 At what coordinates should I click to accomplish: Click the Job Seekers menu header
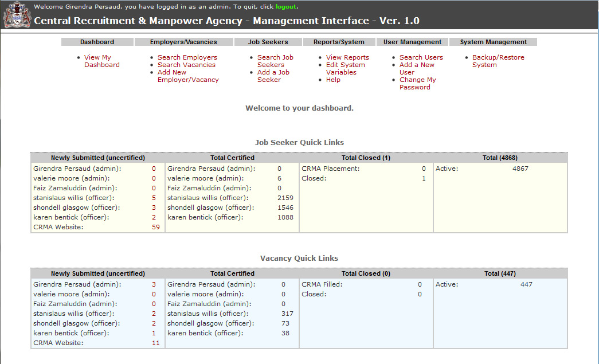click(x=268, y=42)
